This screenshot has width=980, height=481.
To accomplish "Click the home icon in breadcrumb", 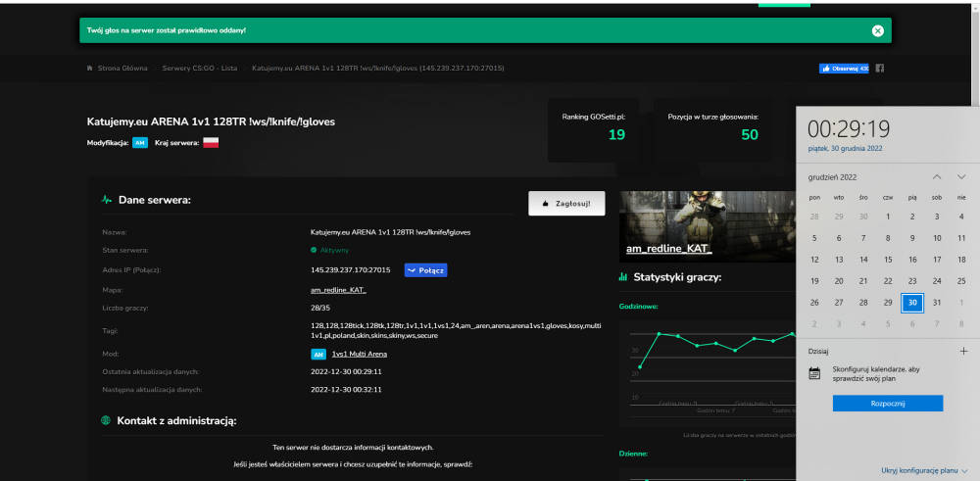I will coord(90,69).
